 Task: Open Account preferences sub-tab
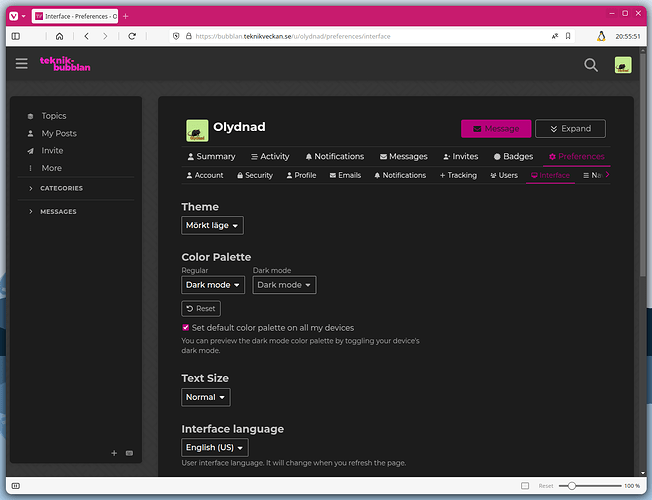[205, 175]
